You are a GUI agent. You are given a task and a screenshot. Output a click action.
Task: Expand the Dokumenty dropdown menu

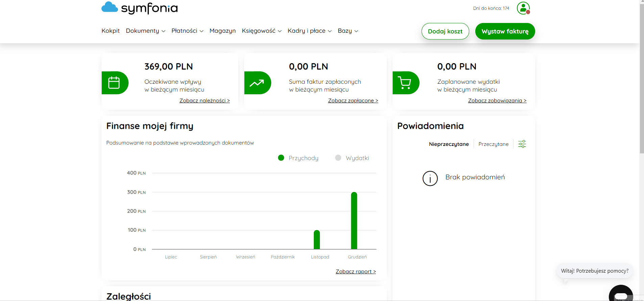(x=146, y=31)
